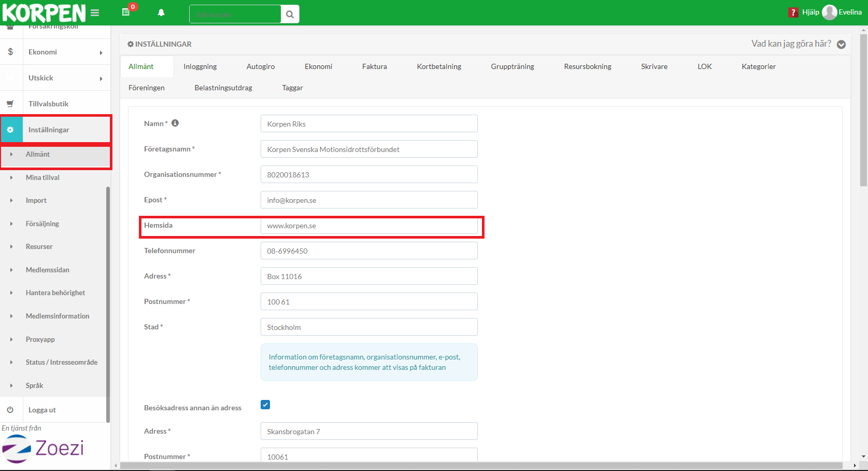Click the arrow beside Hantera behörighet
Image resolution: width=868 pixels, height=471 pixels.
pyautogui.click(x=11, y=293)
